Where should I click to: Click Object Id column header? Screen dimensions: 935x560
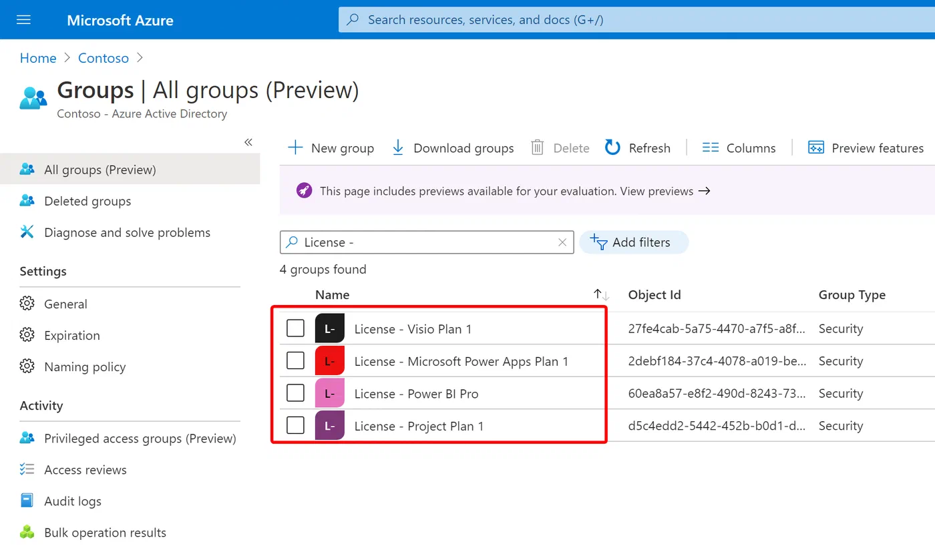pos(654,295)
